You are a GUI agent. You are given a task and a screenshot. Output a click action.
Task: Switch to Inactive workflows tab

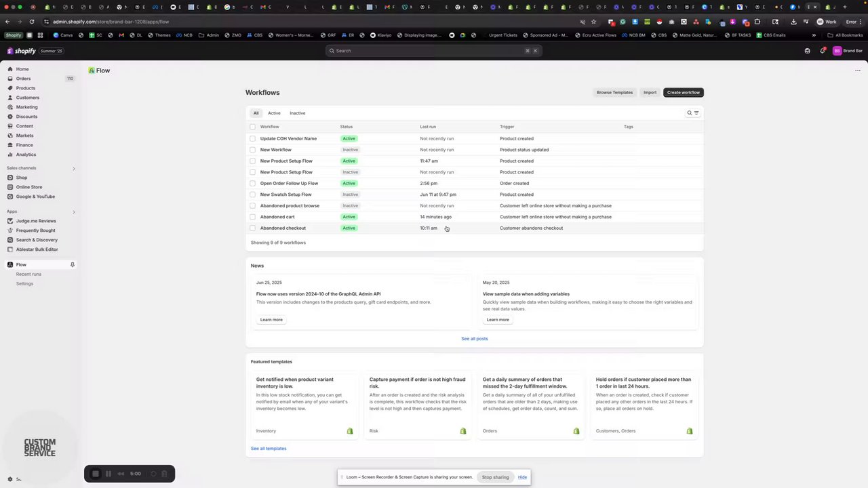298,113
